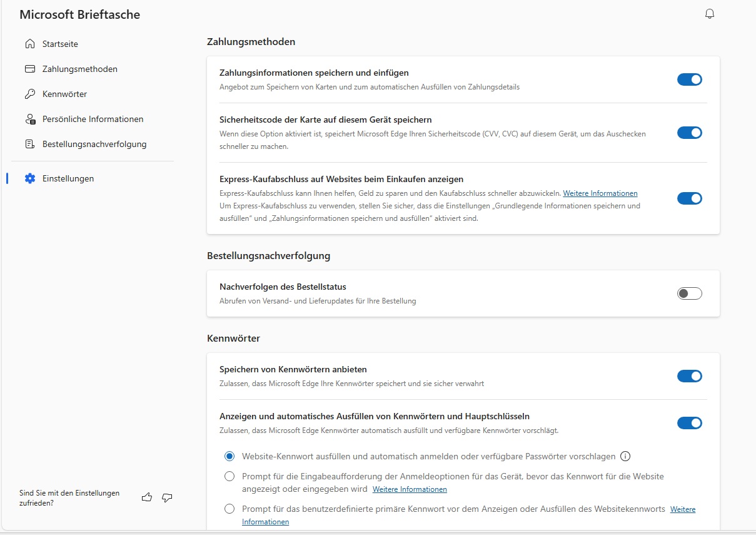Click the Einstellungen gear icon
The width and height of the screenshot is (756, 535).
29,178
